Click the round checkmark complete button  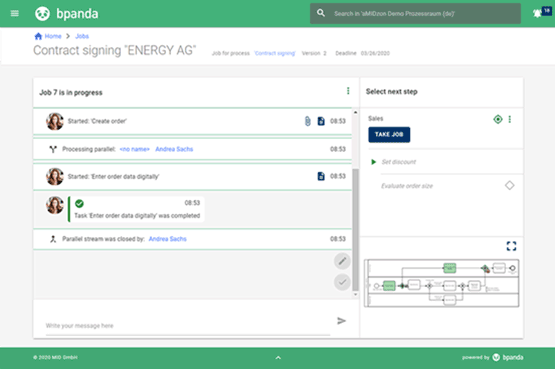click(342, 282)
